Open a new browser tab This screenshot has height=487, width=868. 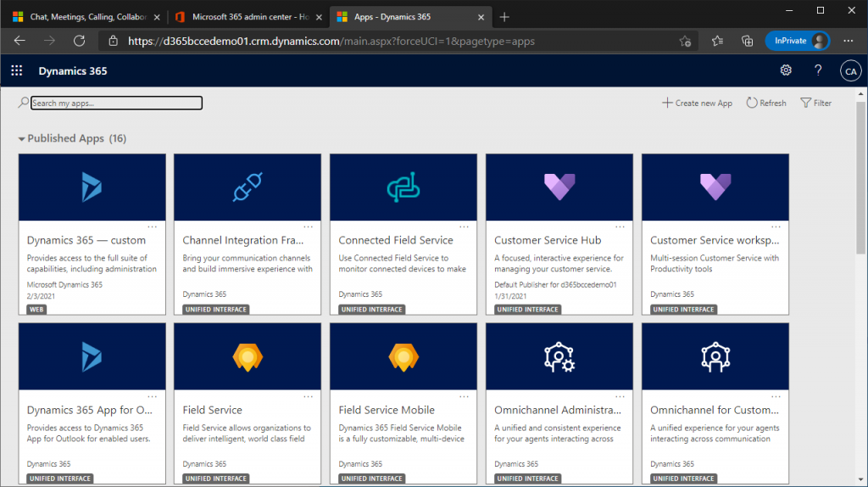pyautogui.click(x=504, y=17)
